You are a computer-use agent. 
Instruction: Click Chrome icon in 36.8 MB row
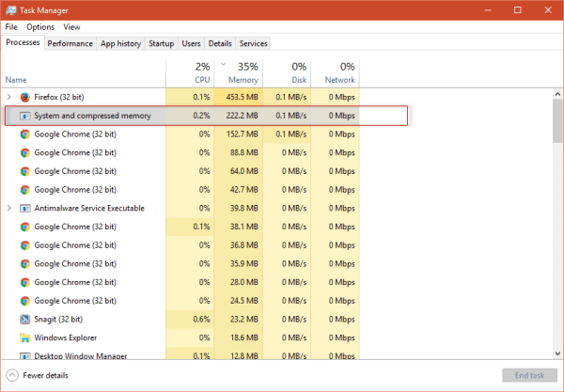[x=24, y=245]
